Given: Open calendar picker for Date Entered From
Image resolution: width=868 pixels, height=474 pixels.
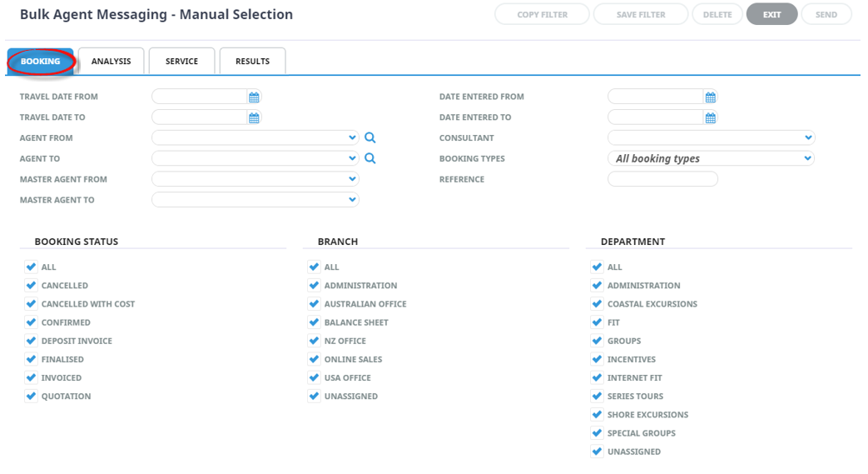Looking at the screenshot, I should [x=710, y=97].
